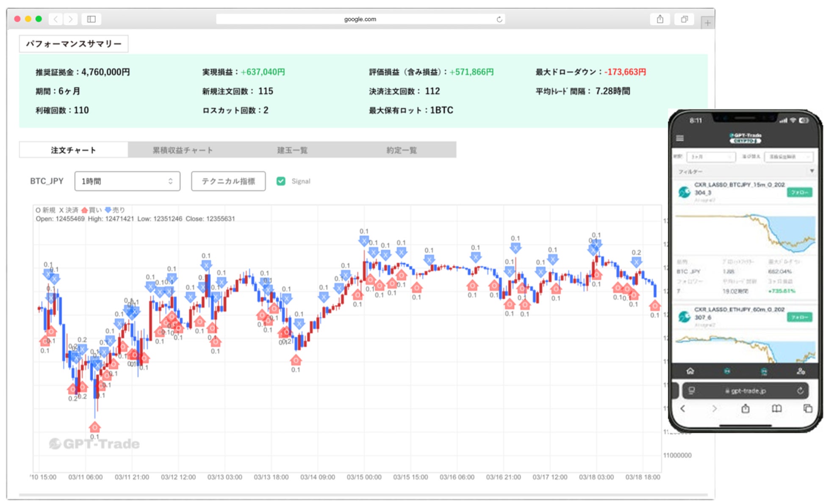Open the 建玉一覧 tab
This screenshot has width=826, height=504.
tap(292, 150)
